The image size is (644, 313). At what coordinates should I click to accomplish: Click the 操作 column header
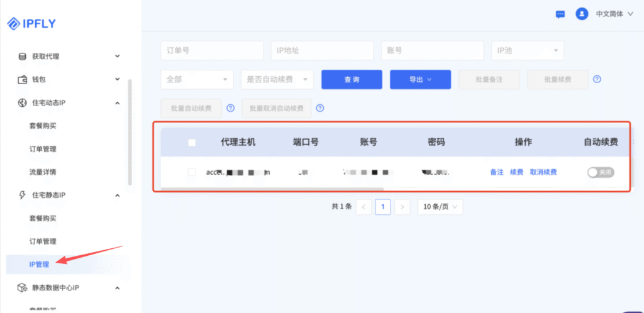[523, 142]
